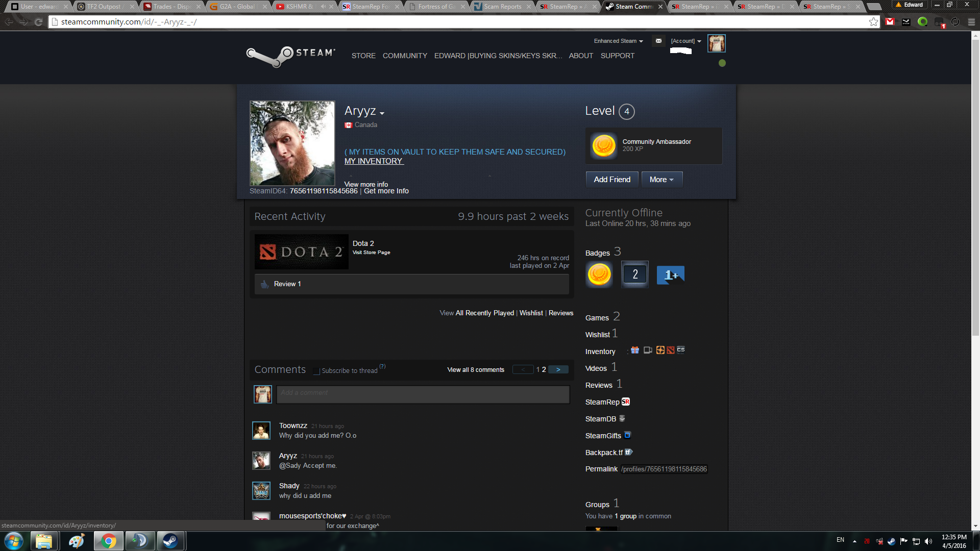Open the envelope notifications icon
This screenshot has height=551, width=980.
(658, 41)
